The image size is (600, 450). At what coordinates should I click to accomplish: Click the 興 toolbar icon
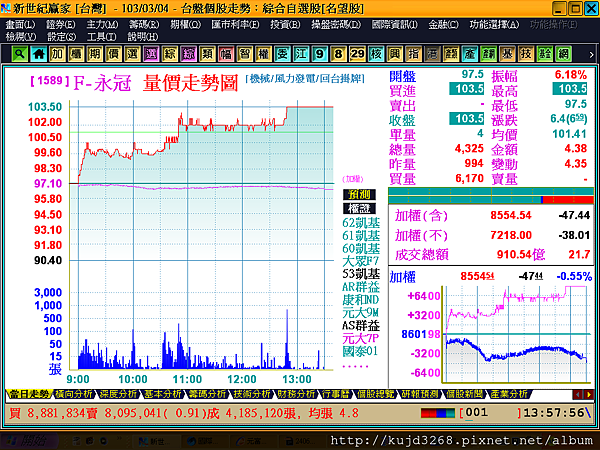[395, 54]
